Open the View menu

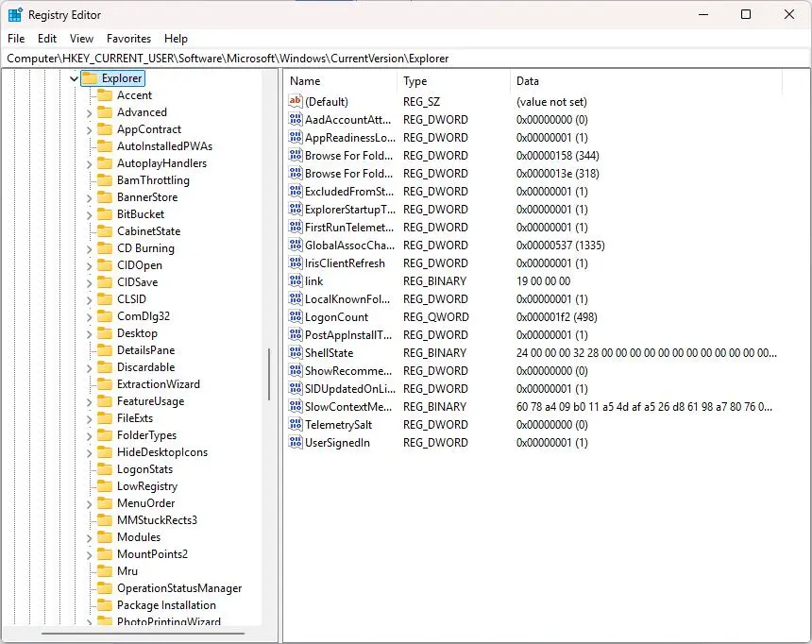[82, 39]
